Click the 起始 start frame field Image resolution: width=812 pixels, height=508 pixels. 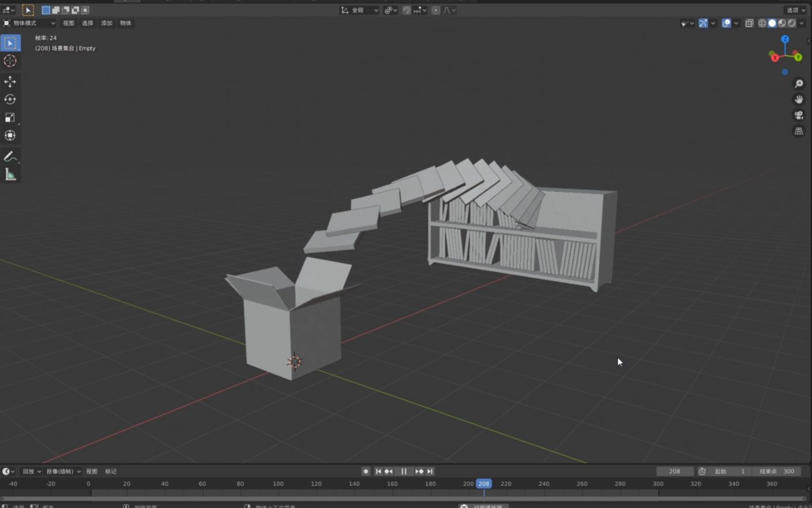[729, 471]
